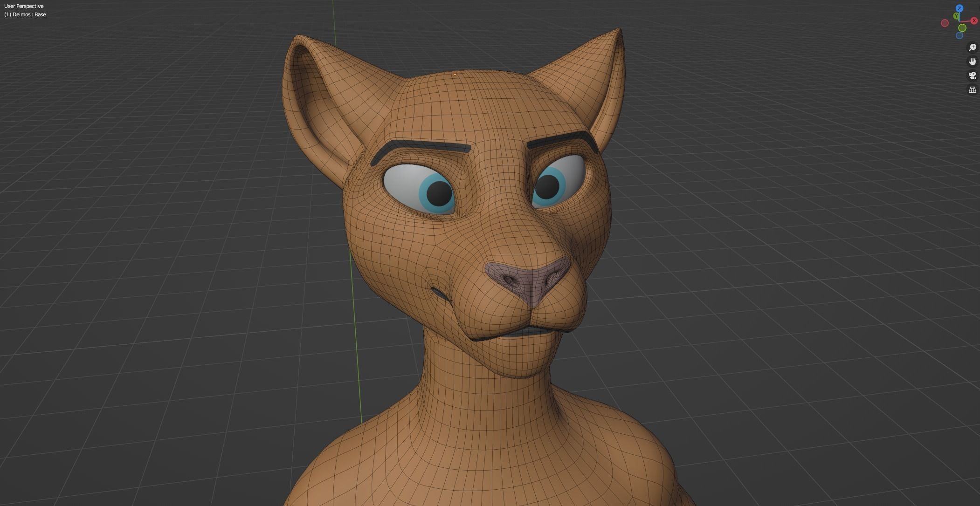Click the '(1) Deimos : Base' text
Image resolution: width=980 pixels, height=506 pixels.
[25, 14]
